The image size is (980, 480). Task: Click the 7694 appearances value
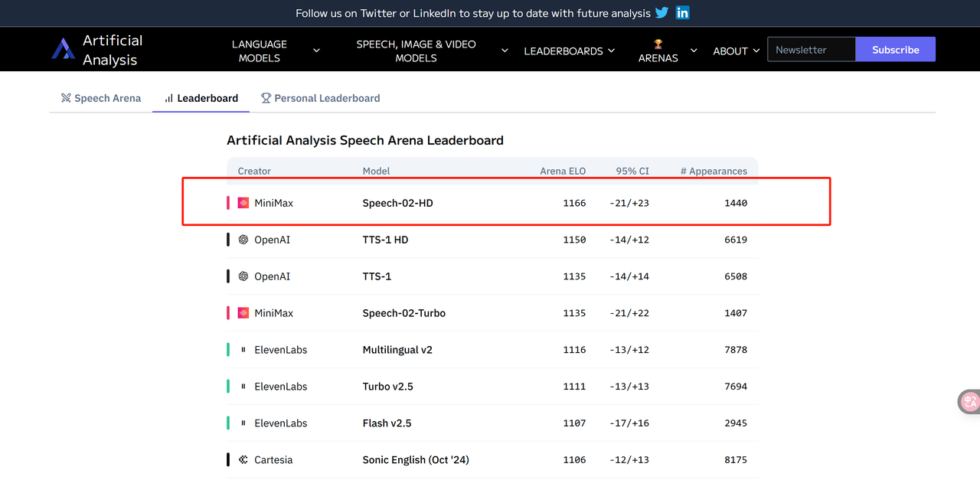[x=736, y=387]
